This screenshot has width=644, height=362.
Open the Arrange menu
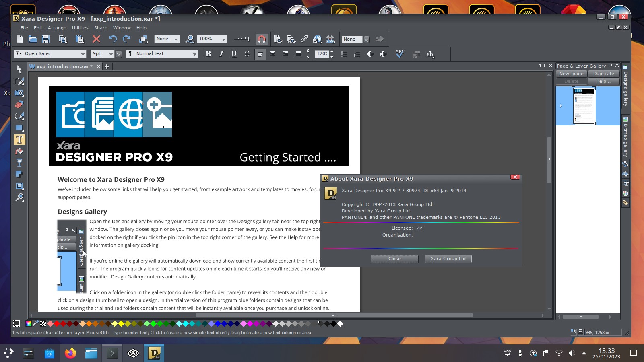pos(57,28)
